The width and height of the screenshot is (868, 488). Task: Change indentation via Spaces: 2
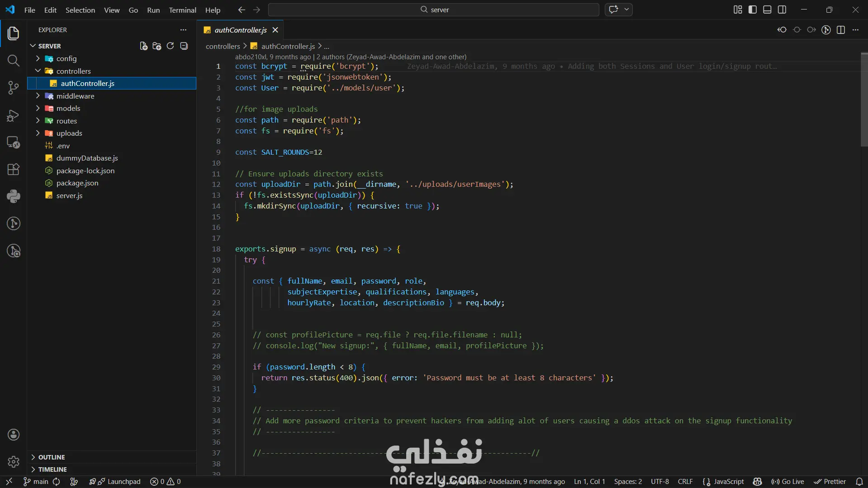click(628, 482)
